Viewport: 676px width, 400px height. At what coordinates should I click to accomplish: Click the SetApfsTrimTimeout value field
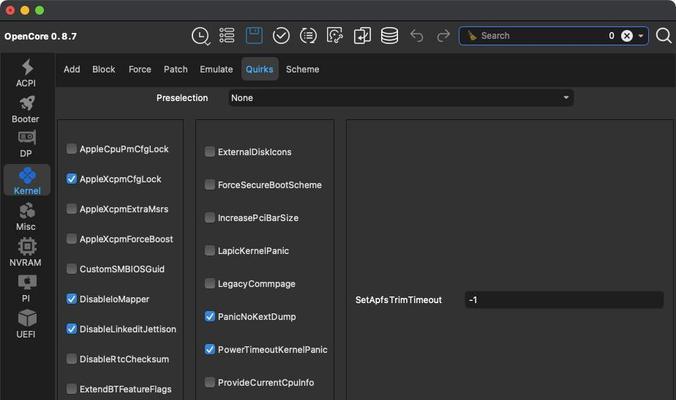(564, 300)
